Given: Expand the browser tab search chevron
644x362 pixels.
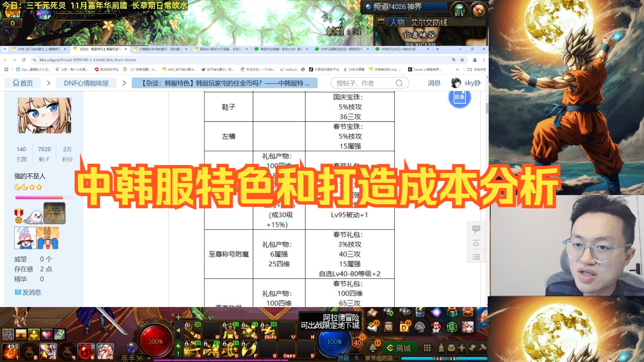Looking at the screenshot, I should pyautogui.click(x=5, y=49).
